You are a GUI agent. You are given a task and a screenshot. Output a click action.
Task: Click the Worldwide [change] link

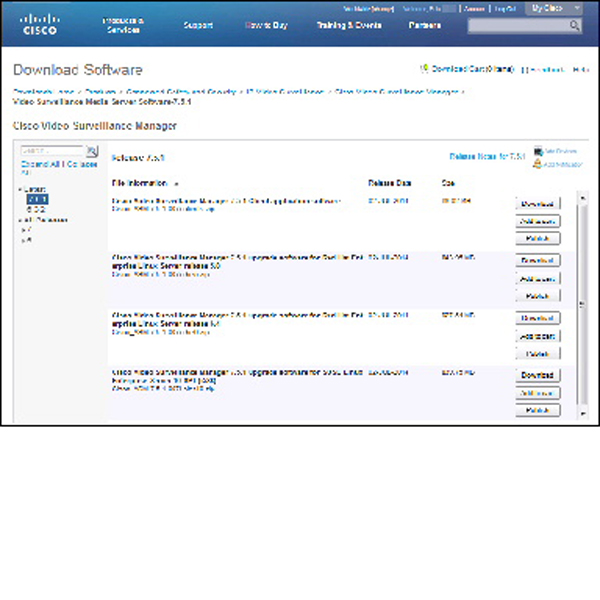[368, 8]
